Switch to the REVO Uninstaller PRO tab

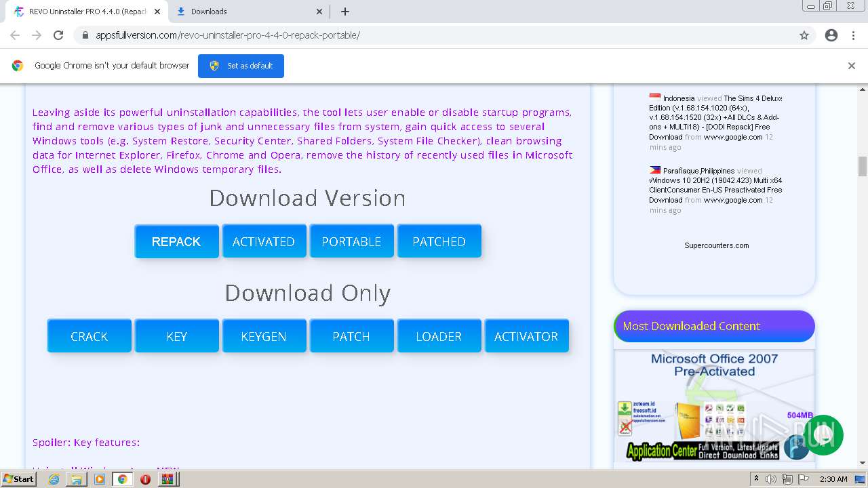click(x=85, y=12)
